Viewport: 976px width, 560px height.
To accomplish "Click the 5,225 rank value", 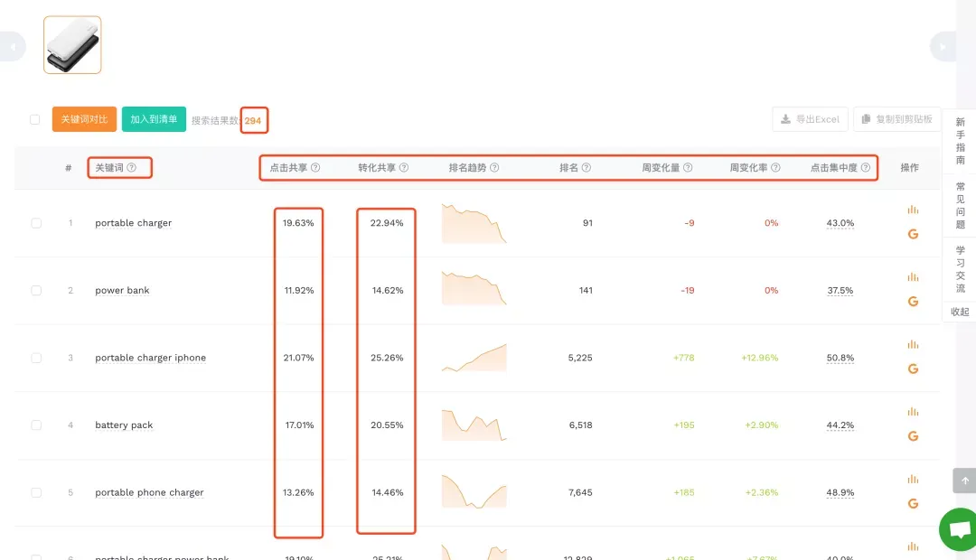I will click(x=580, y=358).
